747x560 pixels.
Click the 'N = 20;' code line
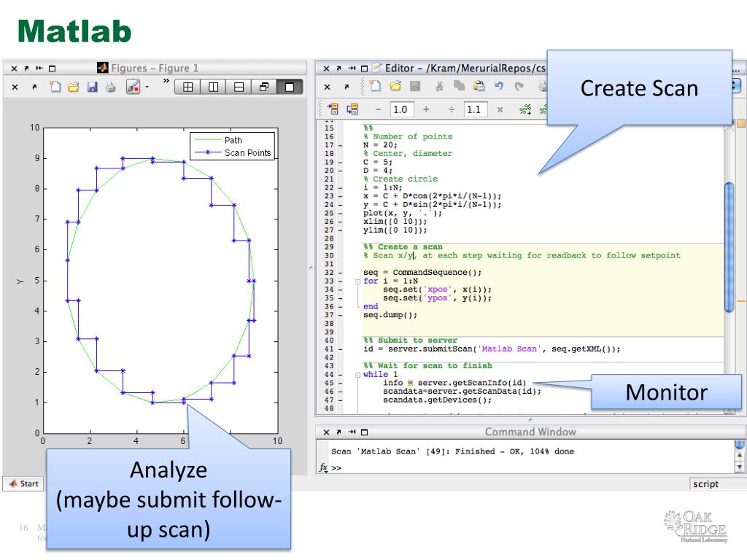pos(379,145)
